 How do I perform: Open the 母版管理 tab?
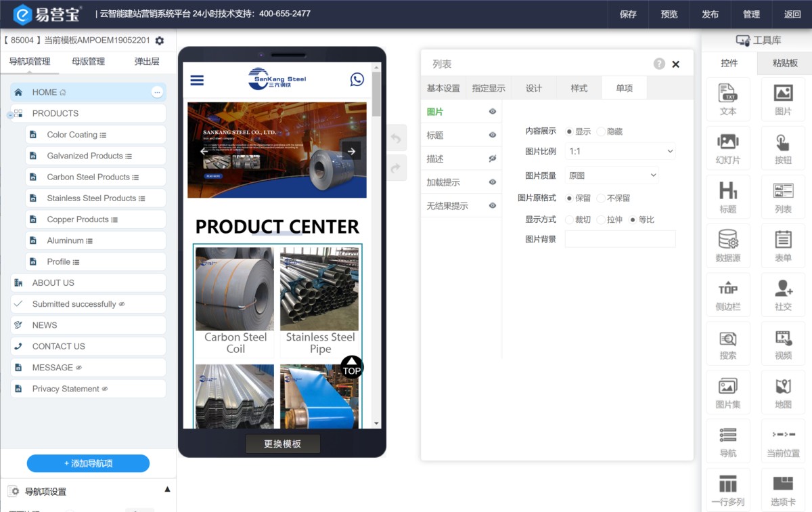coord(88,62)
